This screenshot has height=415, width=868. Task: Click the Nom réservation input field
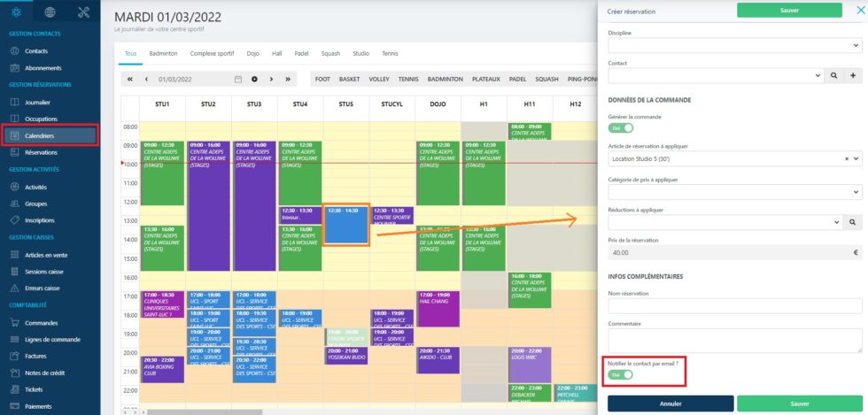(734, 305)
